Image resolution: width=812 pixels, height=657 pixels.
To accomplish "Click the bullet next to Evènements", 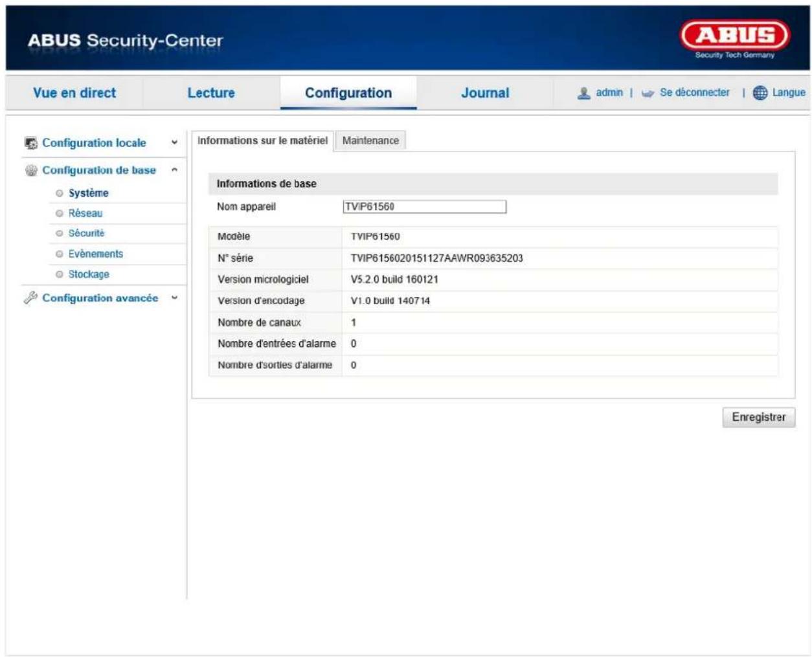I will coord(60,254).
